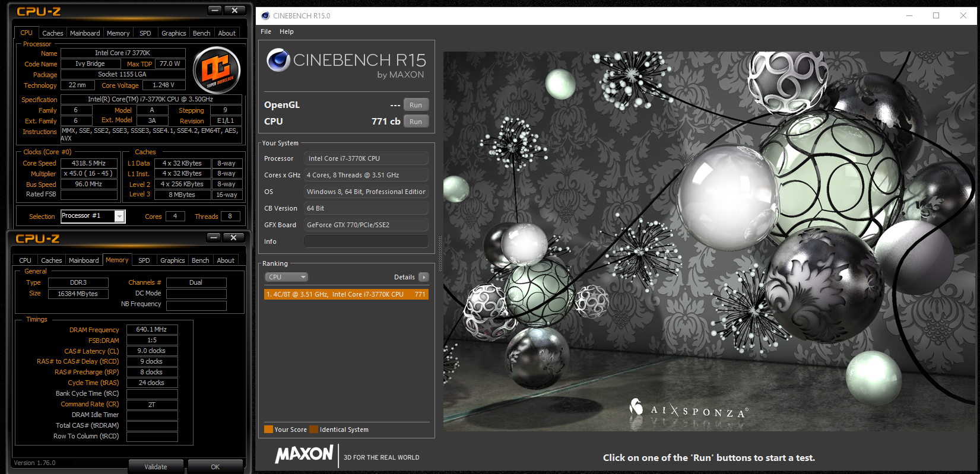
Task: Click the Your Score orange swatch
Action: pos(268,430)
